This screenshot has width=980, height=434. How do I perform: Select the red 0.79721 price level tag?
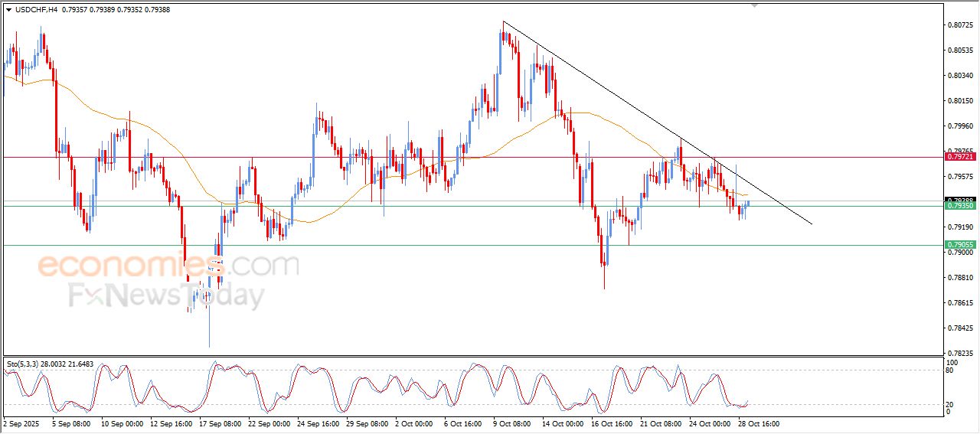959,156
